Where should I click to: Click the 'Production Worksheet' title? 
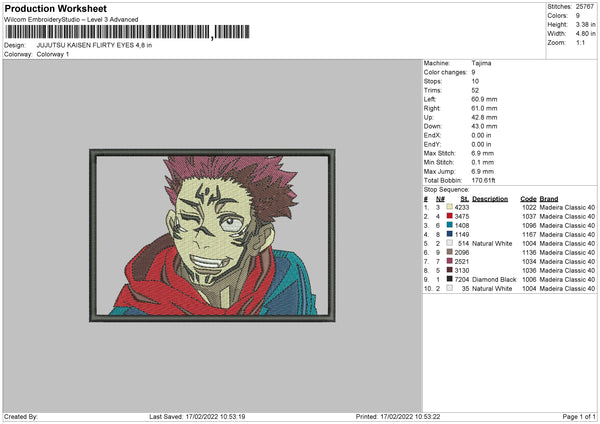[55, 8]
